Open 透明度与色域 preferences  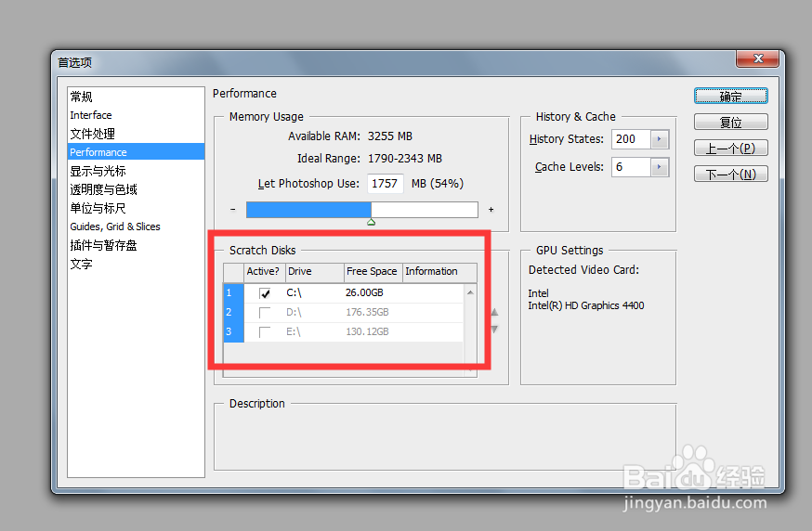click(103, 189)
